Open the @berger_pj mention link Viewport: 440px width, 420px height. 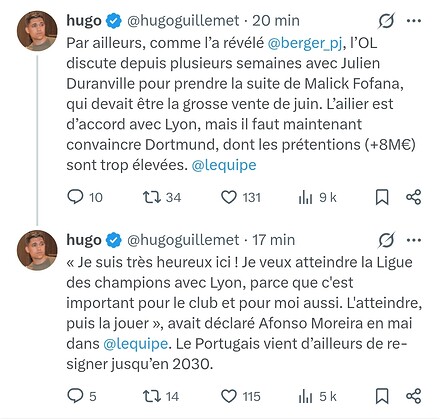coord(305,43)
